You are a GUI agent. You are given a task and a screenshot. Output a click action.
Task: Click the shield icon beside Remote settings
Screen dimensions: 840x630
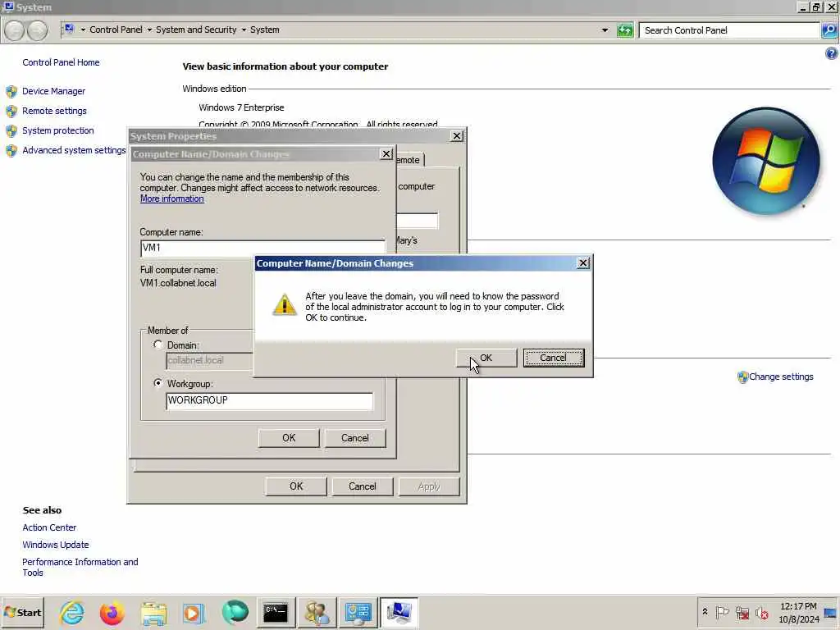[x=11, y=112]
